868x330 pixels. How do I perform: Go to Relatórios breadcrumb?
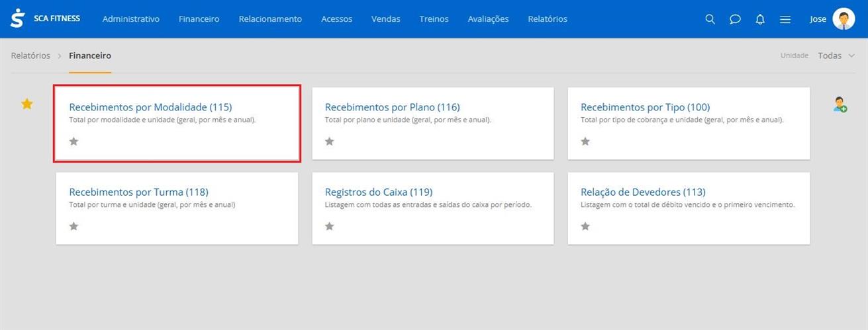tap(30, 56)
